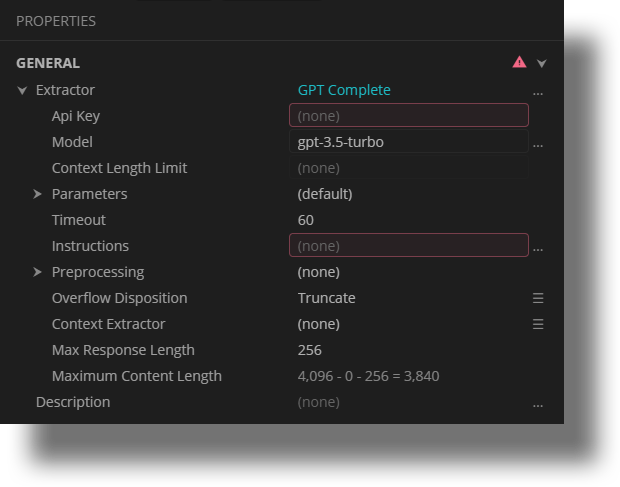The height and width of the screenshot is (487, 620).
Task: Open the Model ellipsis picker
Action: [538, 143]
